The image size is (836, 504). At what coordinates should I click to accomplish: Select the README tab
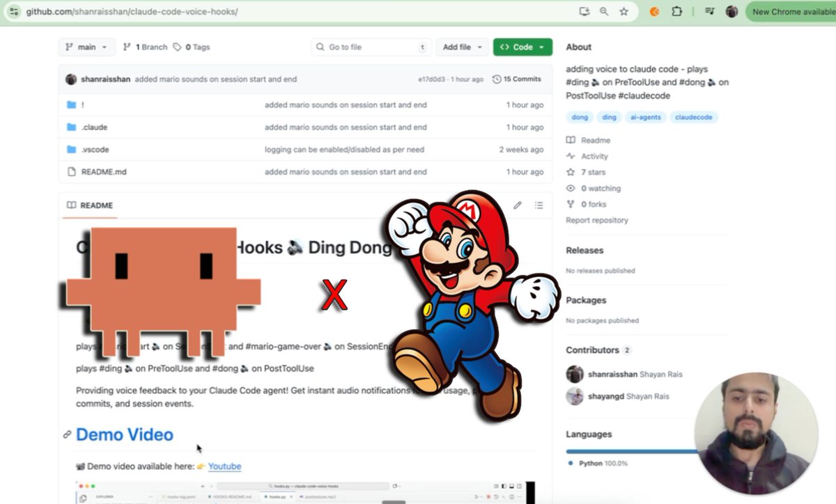(x=90, y=205)
